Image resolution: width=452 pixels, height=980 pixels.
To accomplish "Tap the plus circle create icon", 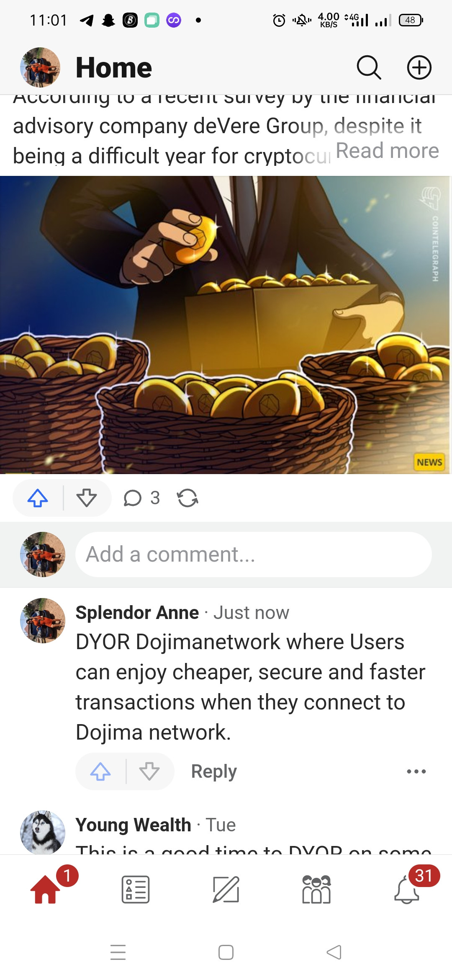I will coord(419,67).
